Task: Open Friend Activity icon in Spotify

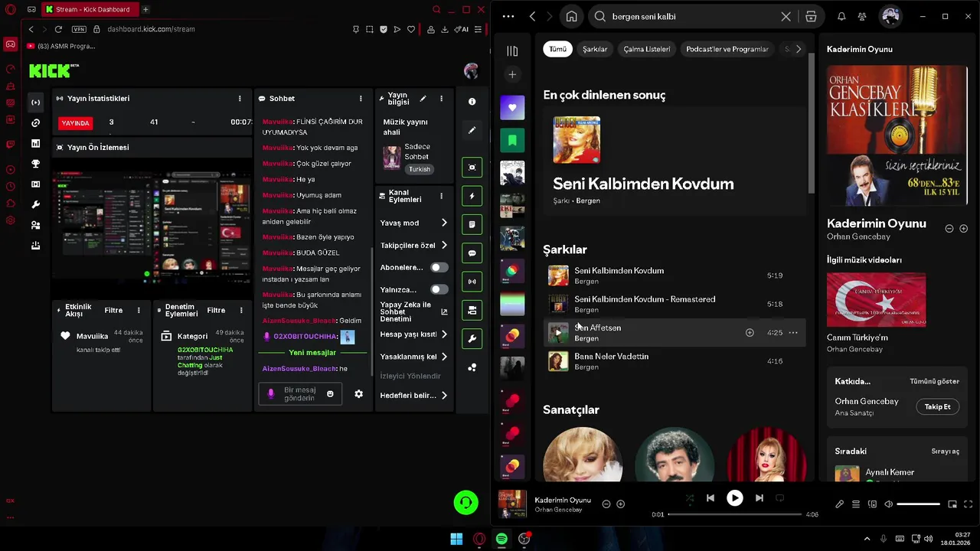Action: (x=862, y=16)
